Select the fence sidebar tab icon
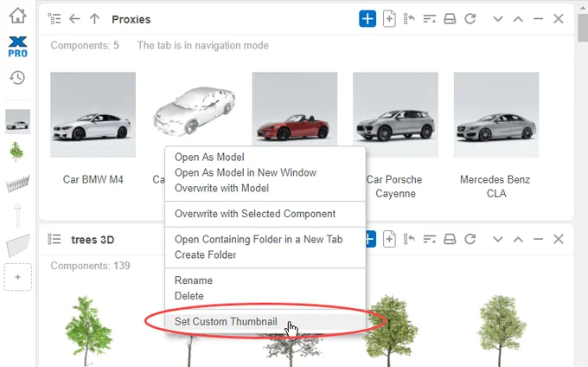 (17, 183)
